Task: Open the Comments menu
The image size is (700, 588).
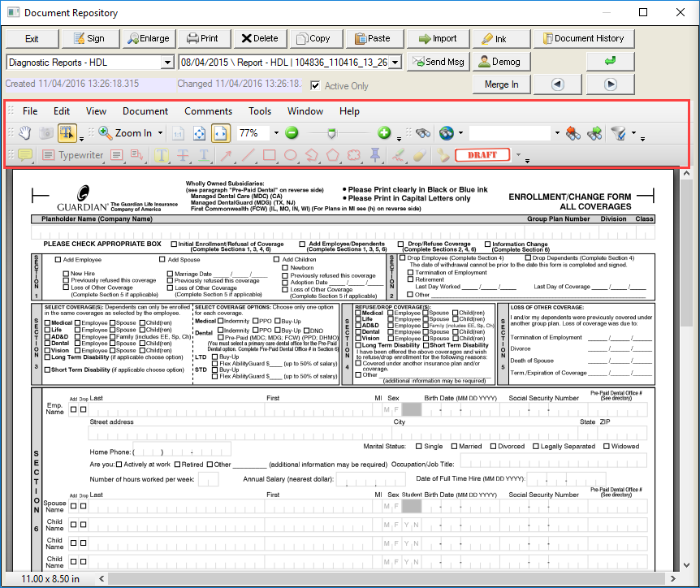Action: click(208, 111)
